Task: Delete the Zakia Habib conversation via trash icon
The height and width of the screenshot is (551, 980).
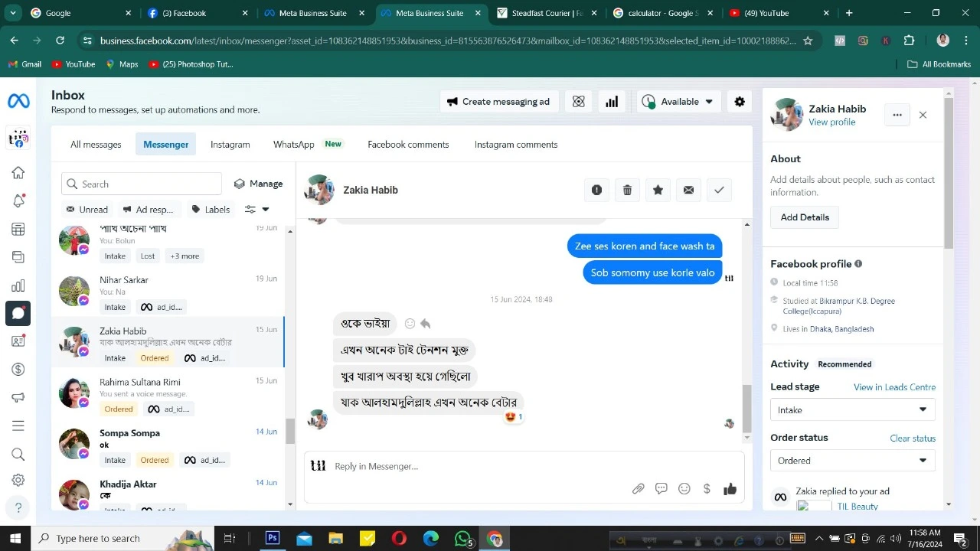Action: pyautogui.click(x=627, y=190)
